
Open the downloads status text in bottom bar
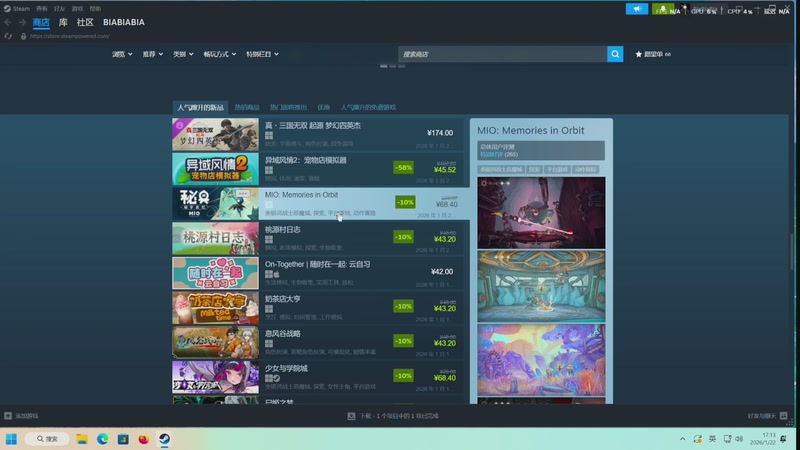pyautogui.click(x=399, y=416)
